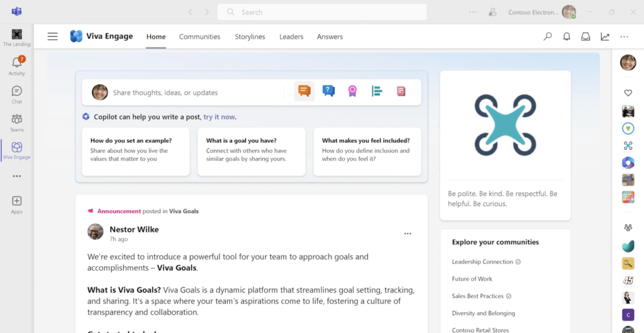Open Diversity and Belonging community

click(484, 313)
